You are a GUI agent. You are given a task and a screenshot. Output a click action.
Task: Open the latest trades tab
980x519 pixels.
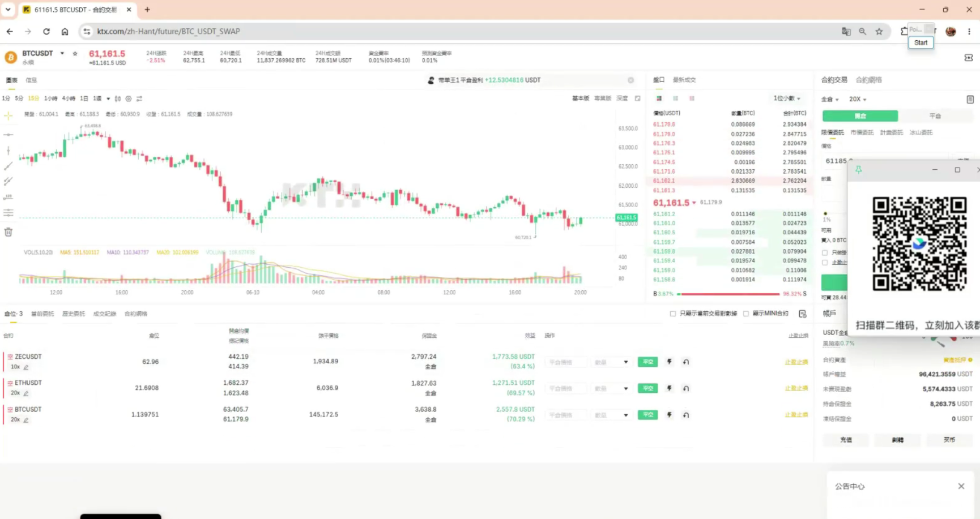click(x=684, y=80)
